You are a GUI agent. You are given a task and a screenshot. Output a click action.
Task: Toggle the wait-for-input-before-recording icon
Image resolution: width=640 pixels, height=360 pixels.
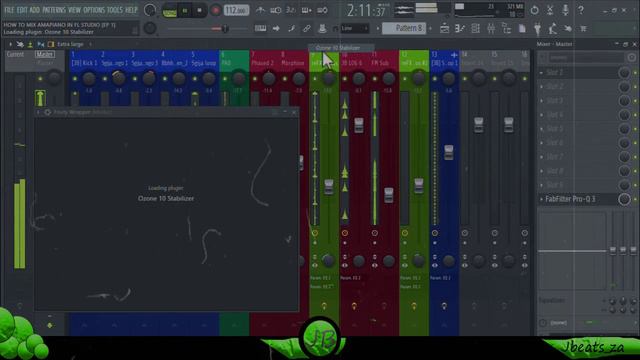pyautogui.click(x=276, y=10)
